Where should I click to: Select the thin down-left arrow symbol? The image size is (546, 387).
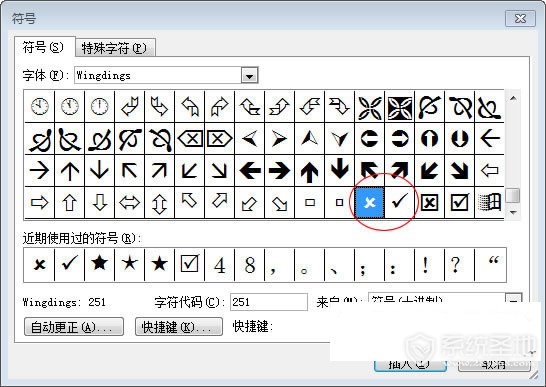click(x=190, y=171)
